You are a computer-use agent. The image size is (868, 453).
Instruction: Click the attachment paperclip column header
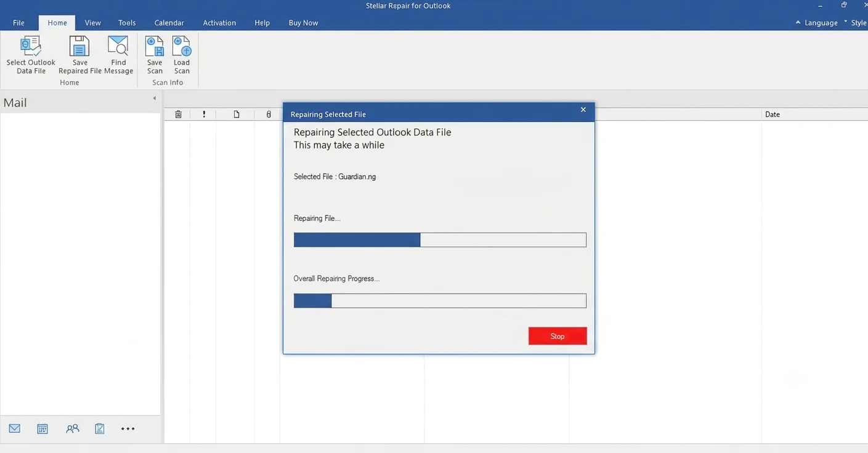pyautogui.click(x=269, y=114)
